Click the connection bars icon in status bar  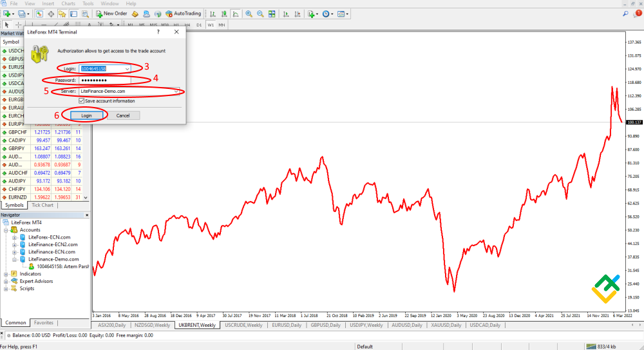(591, 346)
